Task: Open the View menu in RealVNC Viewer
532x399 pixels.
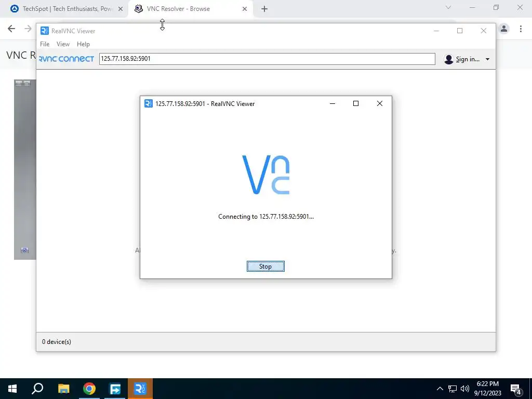Action: click(63, 44)
